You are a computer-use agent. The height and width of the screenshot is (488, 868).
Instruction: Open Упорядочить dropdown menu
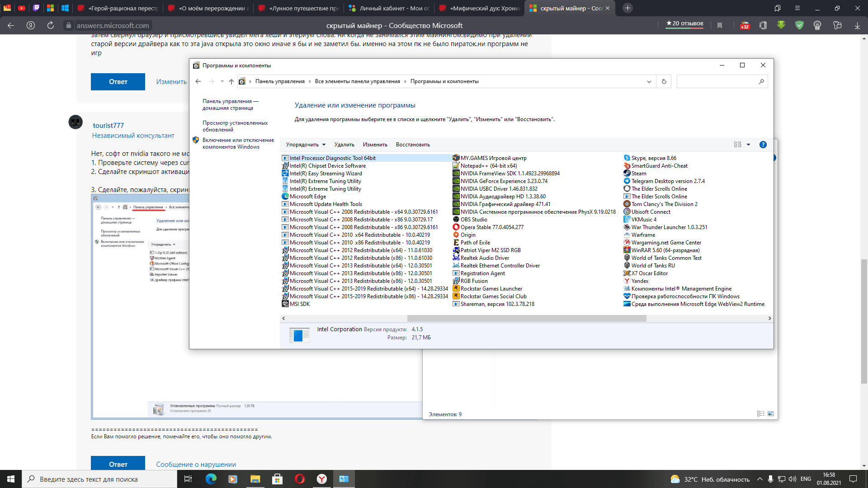[306, 145]
